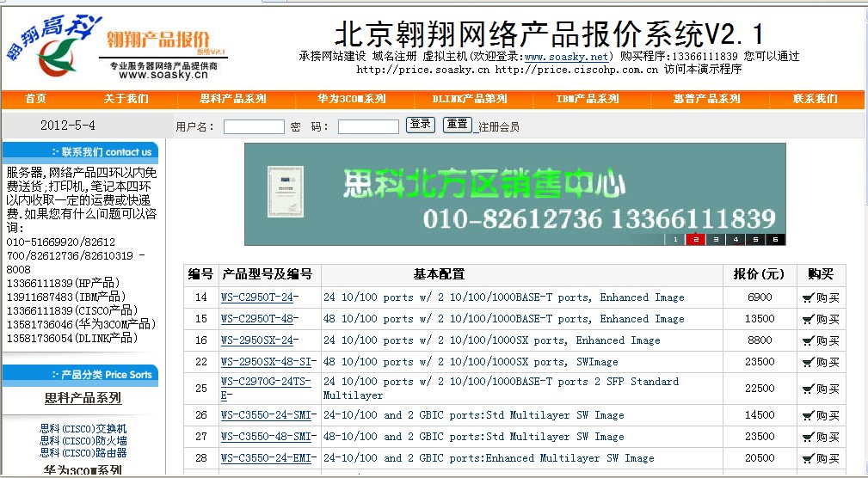Click date text 2012-5-4
Viewport: 868px width, 478px height.
tap(68, 126)
